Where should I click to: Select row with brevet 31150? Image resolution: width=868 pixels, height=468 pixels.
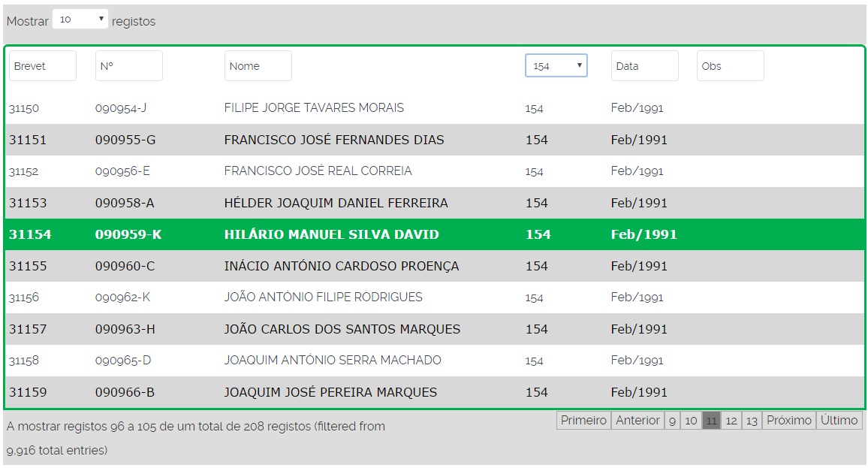[x=24, y=108]
